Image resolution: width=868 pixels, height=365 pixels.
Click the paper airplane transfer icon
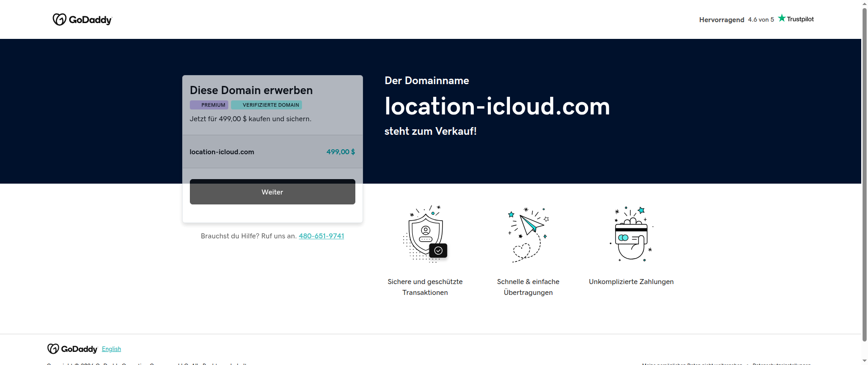[528, 235]
